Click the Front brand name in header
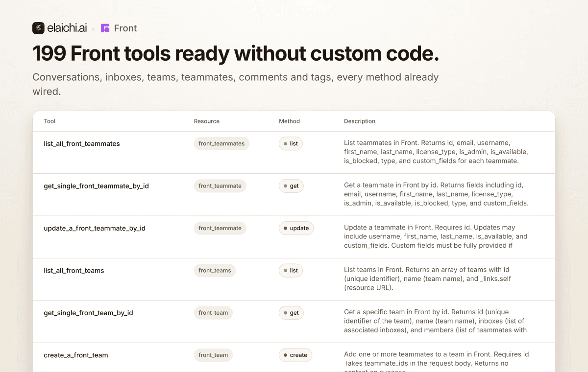This screenshot has width=588, height=372. pyautogui.click(x=125, y=28)
